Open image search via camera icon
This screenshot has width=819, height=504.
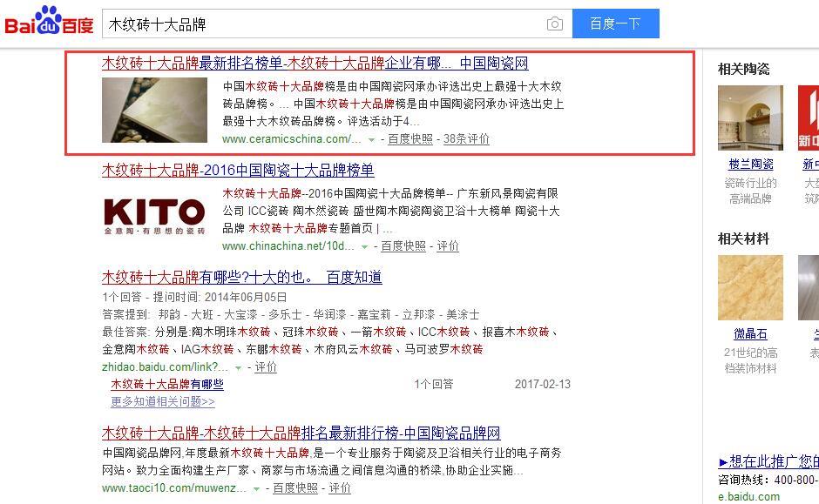pos(555,24)
